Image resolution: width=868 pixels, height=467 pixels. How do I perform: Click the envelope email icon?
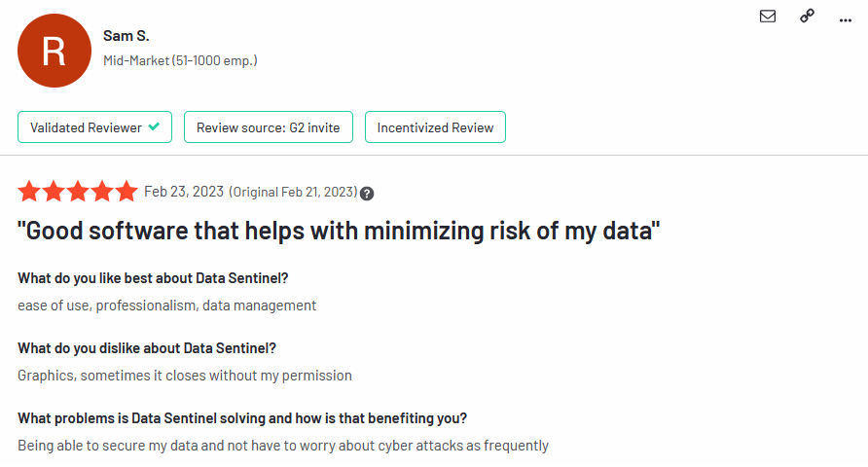(768, 16)
